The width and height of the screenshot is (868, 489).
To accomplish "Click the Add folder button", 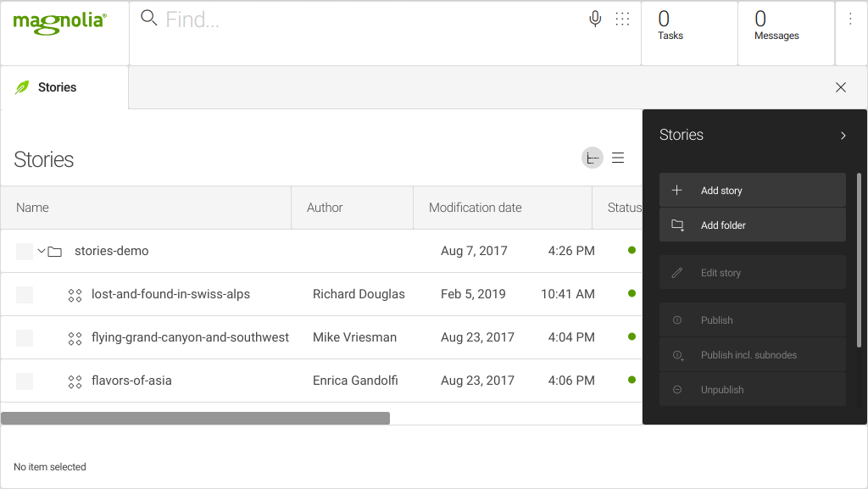I will [x=752, y=225].
